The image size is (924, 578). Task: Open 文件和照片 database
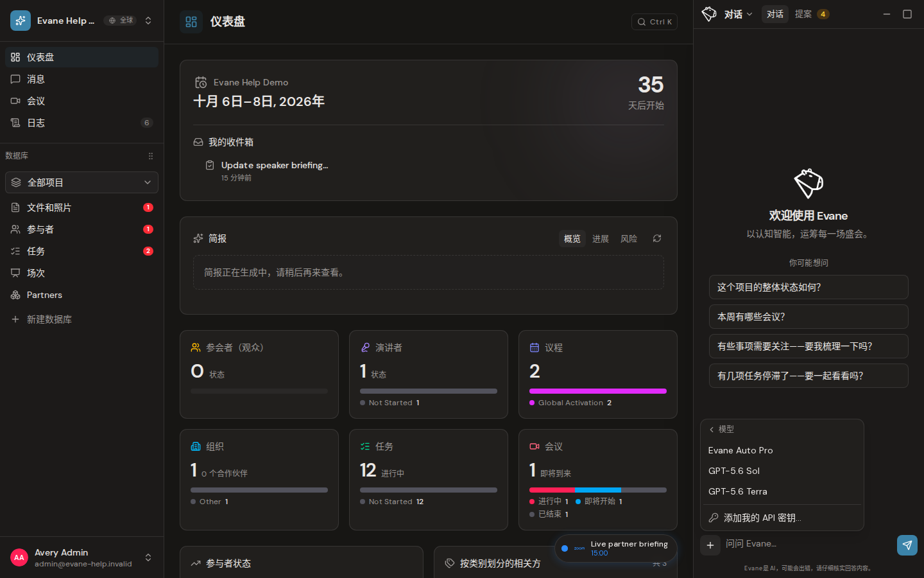(81, 207)
